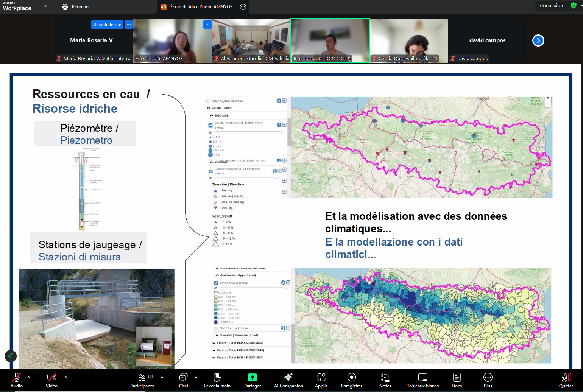Expand video options arrow next to Vidéo
This screenshot has width=583, height=392.
[66, 377]
